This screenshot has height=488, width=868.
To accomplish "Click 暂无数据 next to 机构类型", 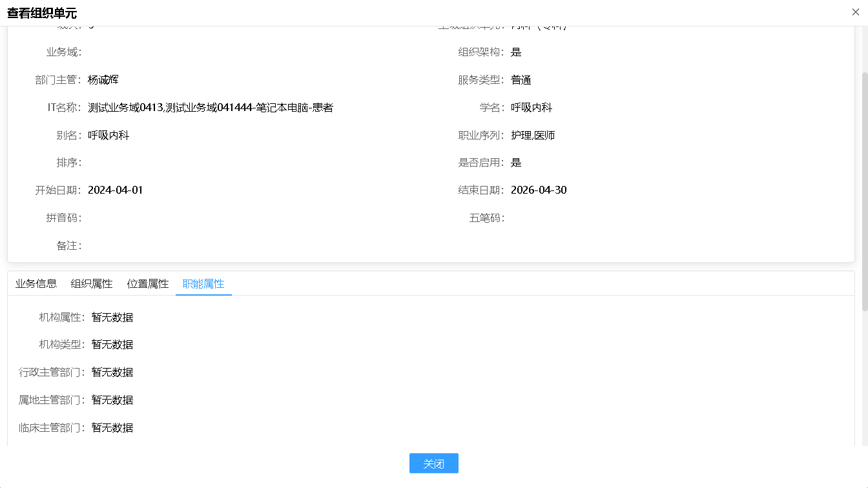I will point(112,344).
